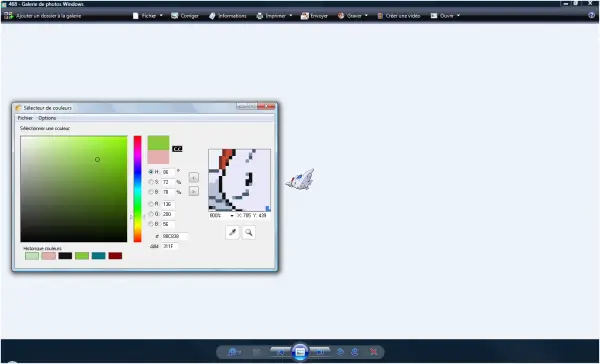Select the H hue radio button
Screen dimensions: 600x364
[x=151, y=172]
